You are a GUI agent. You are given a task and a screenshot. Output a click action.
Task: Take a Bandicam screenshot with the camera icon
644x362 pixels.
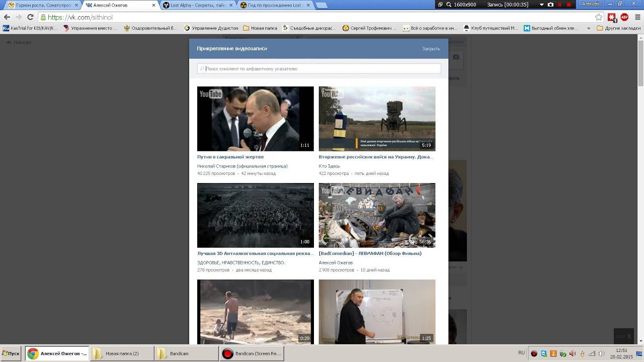tap(550, 5)
